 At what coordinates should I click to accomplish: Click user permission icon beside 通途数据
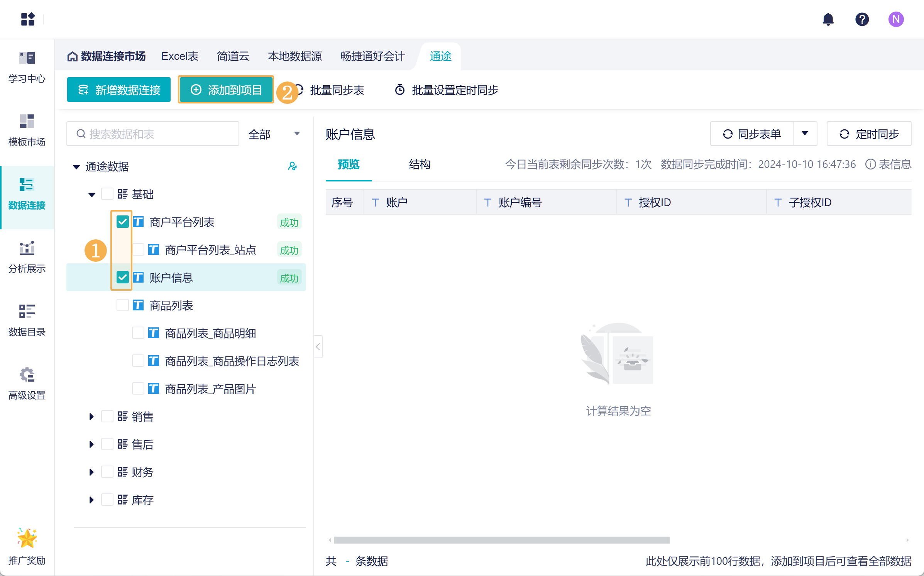pos(293,166)
